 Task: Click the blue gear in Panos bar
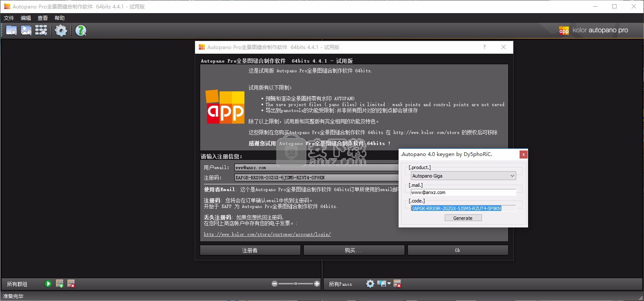[x=370, y=284]
